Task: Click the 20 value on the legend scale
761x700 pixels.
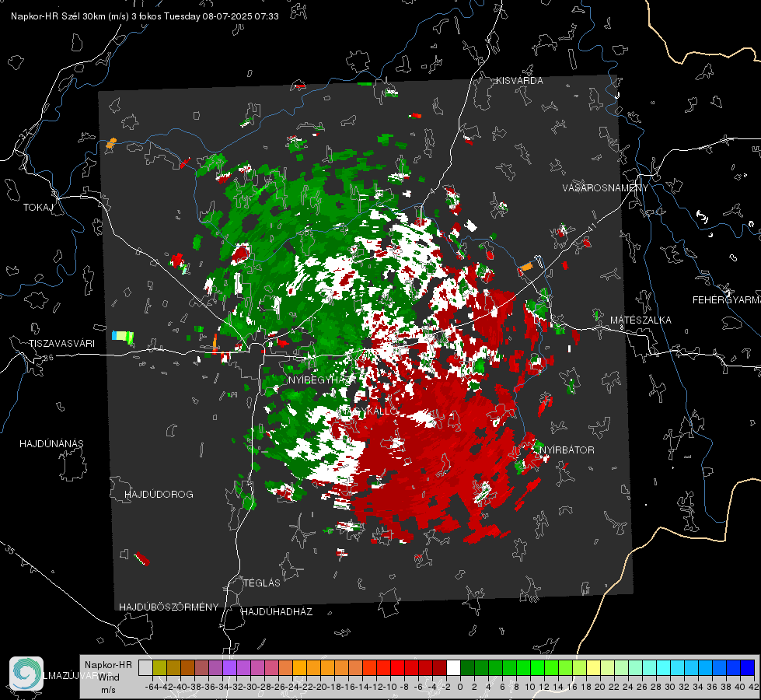Action: pos(600,687)
